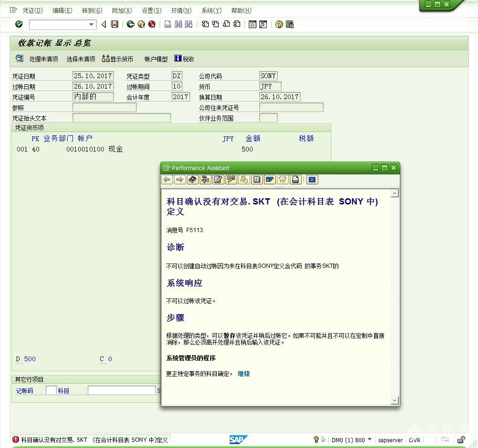Screen dimensions: 478x448
Task: Click the Save diskette icon
Action: coord(115,24)
